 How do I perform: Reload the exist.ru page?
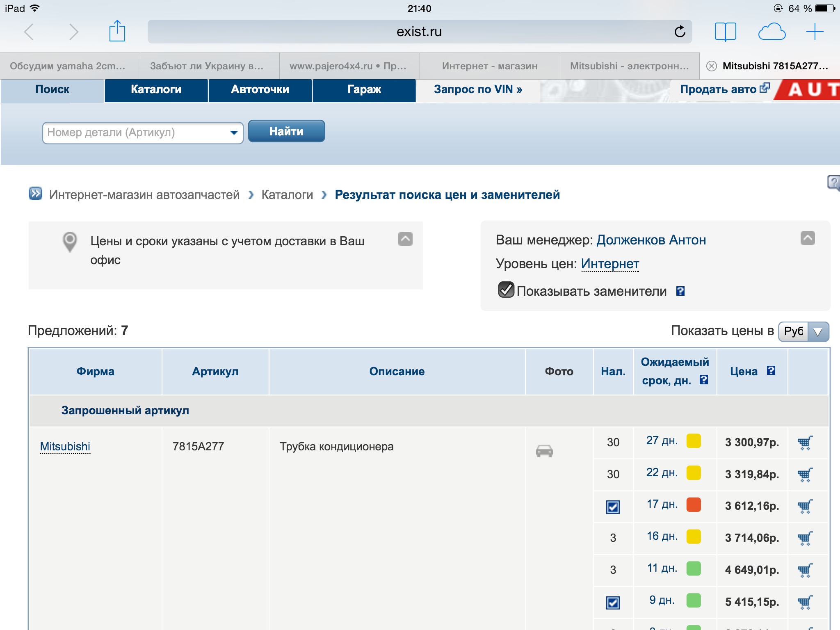click(x=680, y=32)
